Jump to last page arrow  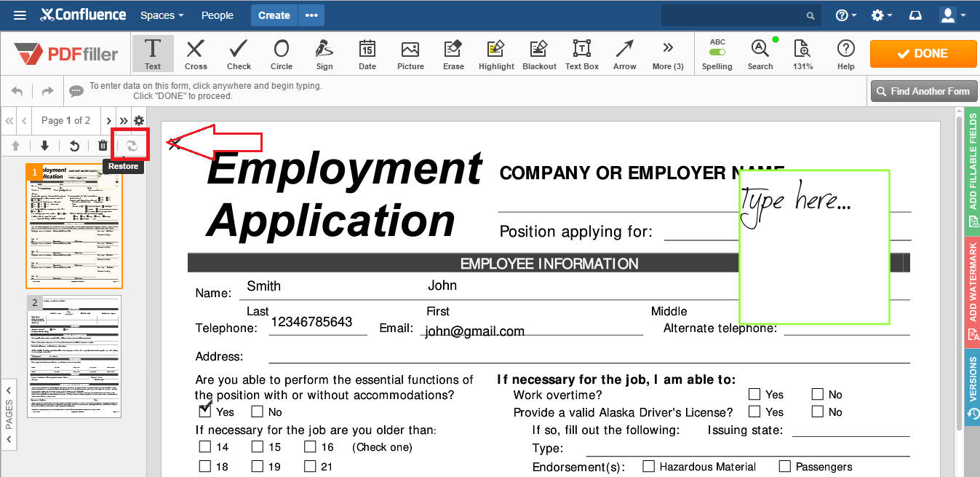pos(124,120)
